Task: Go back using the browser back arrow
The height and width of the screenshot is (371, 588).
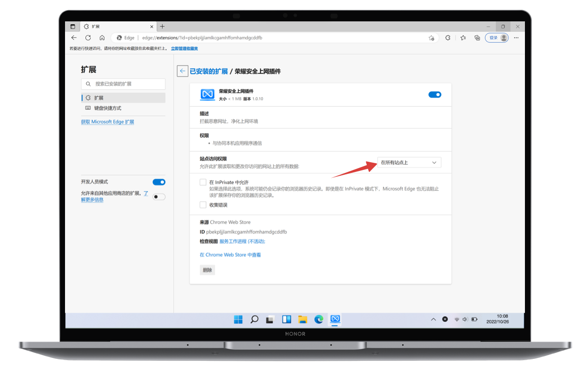Action: point(74,38)
